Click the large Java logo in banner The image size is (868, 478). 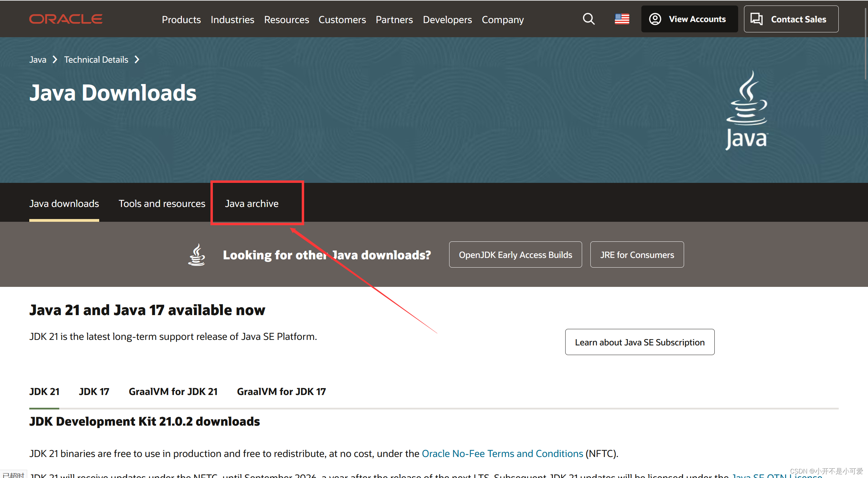[747, 110]
